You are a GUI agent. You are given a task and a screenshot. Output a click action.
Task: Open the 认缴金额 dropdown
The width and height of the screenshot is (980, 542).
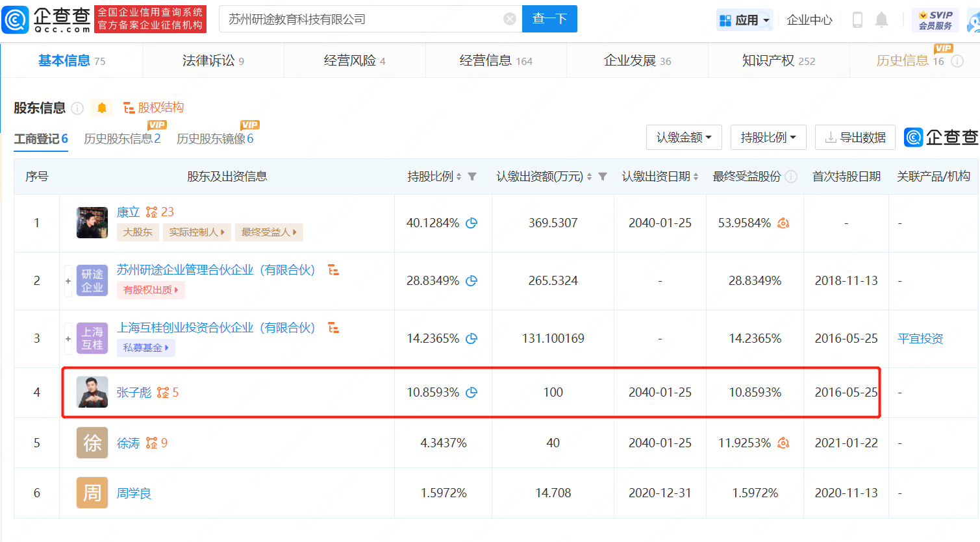coord(684,138)
